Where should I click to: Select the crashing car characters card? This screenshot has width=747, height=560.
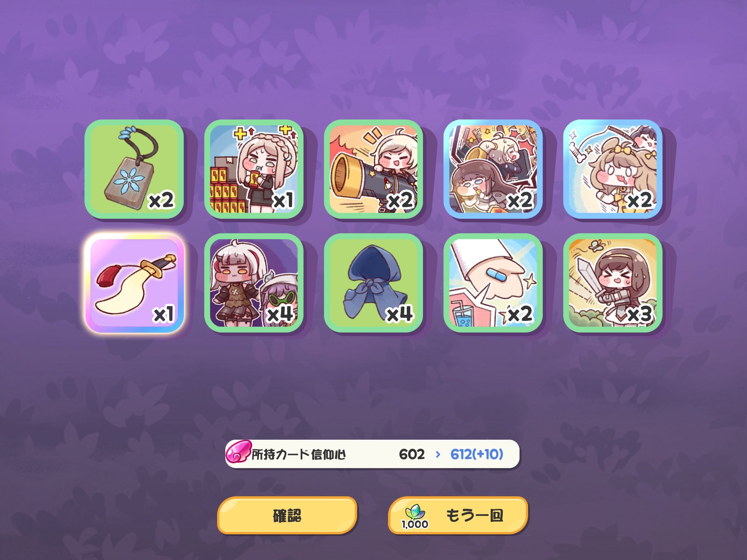(x=493, y=169)
